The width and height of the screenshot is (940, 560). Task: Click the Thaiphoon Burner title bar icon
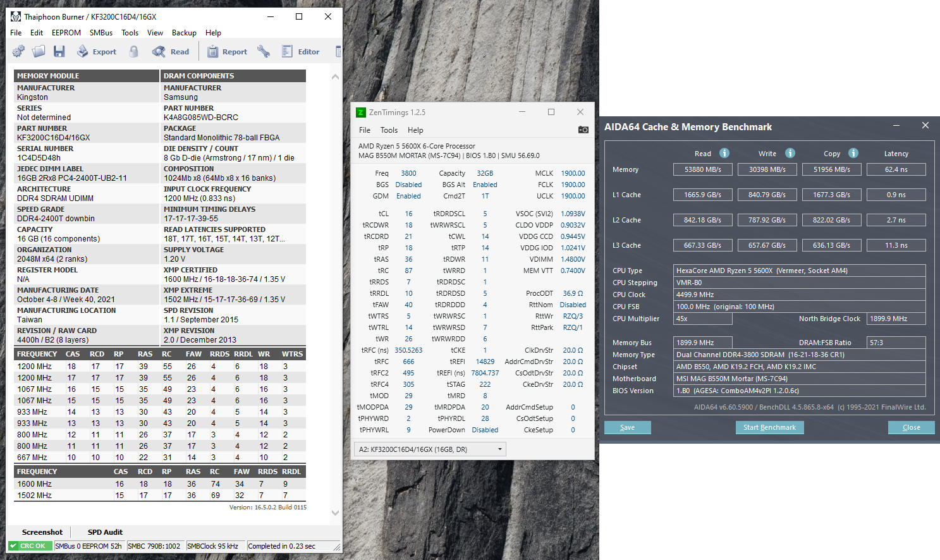16,16
